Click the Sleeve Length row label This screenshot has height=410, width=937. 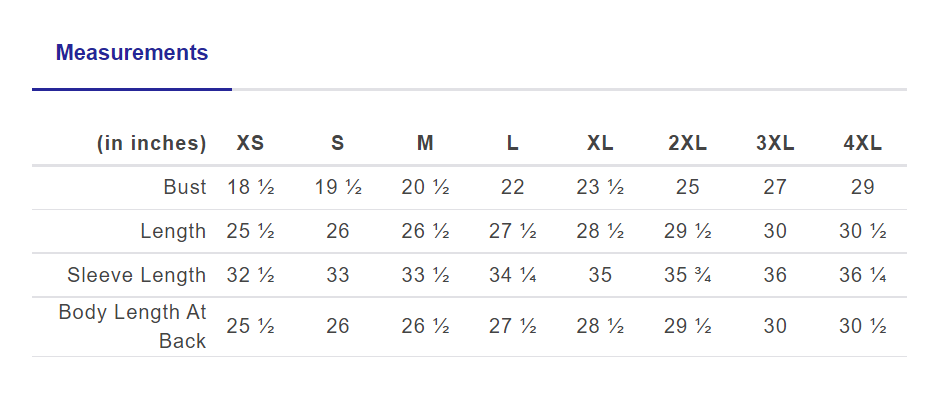click(137, 275)
